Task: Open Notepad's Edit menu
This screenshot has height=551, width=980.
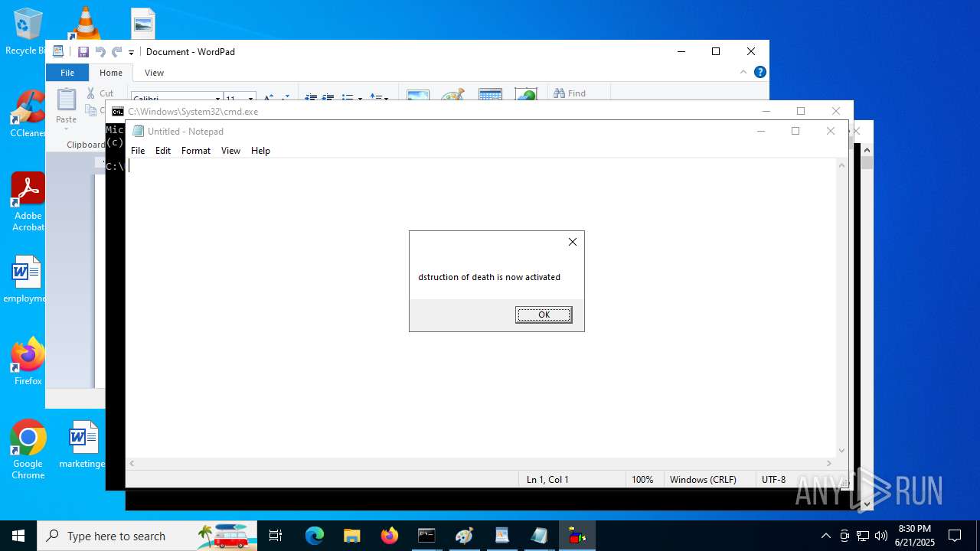Action: click(x=163, y=151)
